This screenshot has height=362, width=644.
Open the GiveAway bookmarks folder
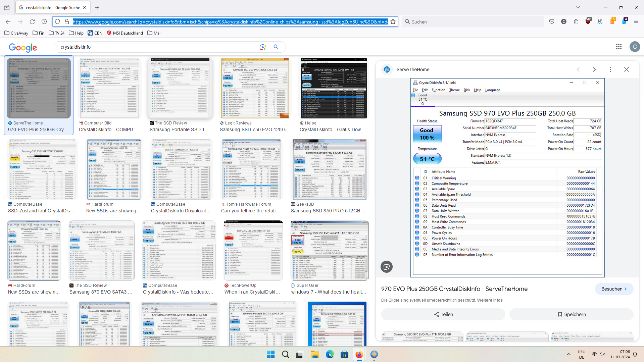point(16,33)
